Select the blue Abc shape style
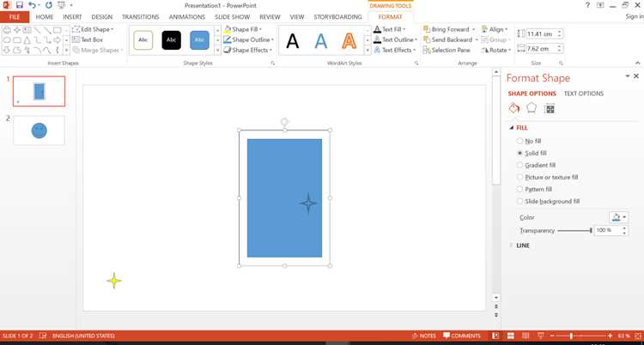Image resolution: width=644 pixels, height=345 pixels. coord(199,39)
